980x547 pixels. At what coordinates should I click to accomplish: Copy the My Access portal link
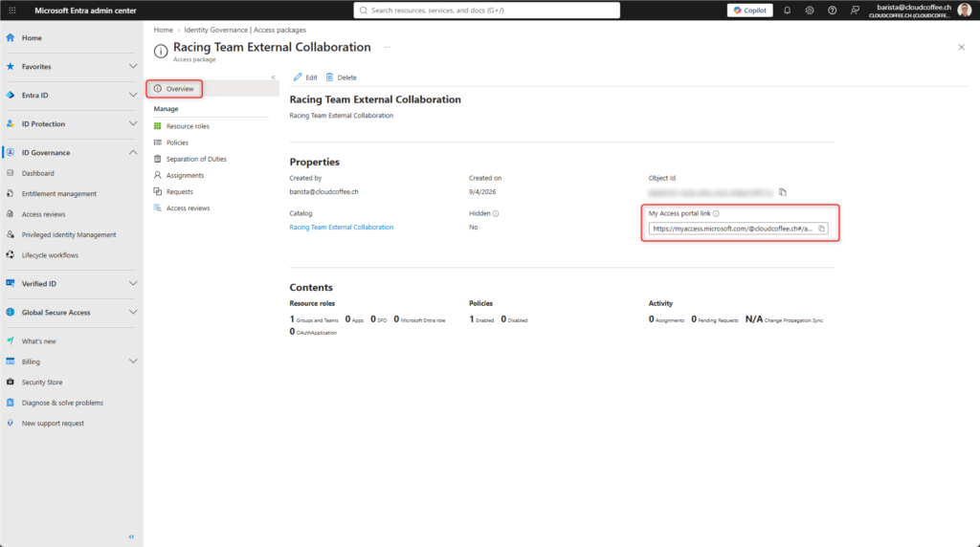click(x=822, y=229)
